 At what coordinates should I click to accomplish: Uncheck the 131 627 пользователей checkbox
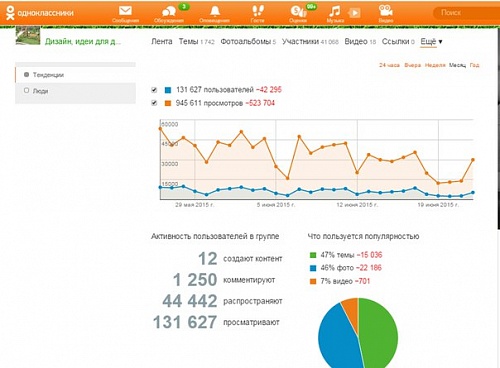(x=154, y=90)
